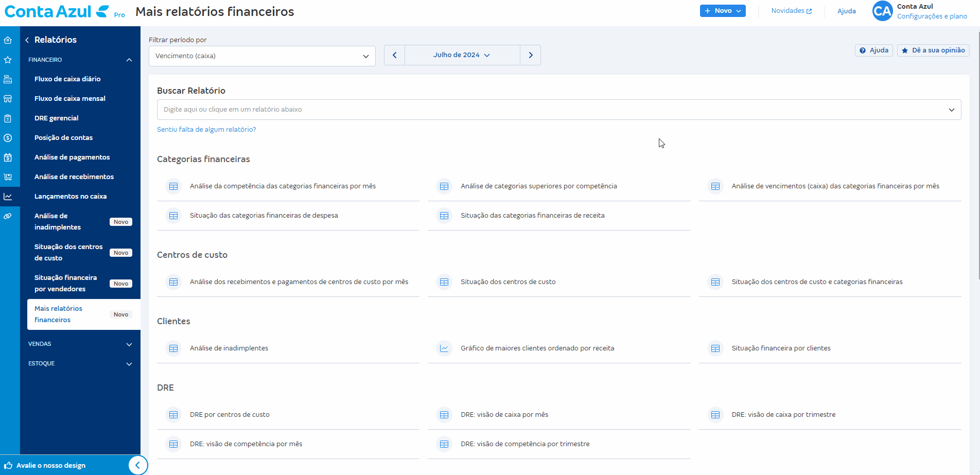
Task: Open Fluxo de caixa diário report
Action: click(x=67, y=79)
